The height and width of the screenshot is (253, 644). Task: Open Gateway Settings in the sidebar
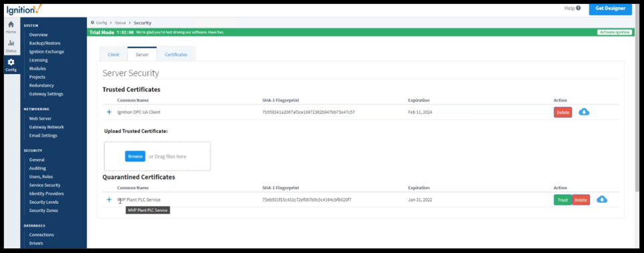(46, 93)
